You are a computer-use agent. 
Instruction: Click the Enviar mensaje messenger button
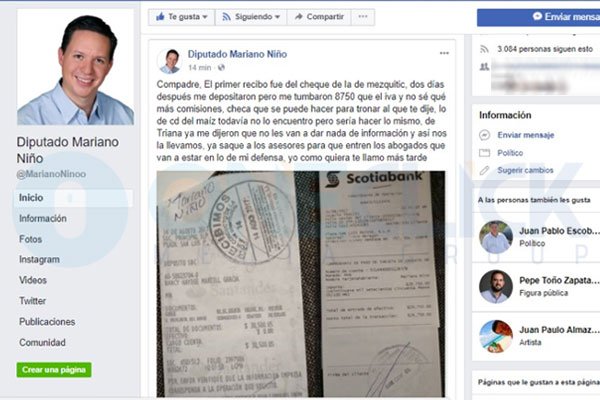[x=538, y=17]
